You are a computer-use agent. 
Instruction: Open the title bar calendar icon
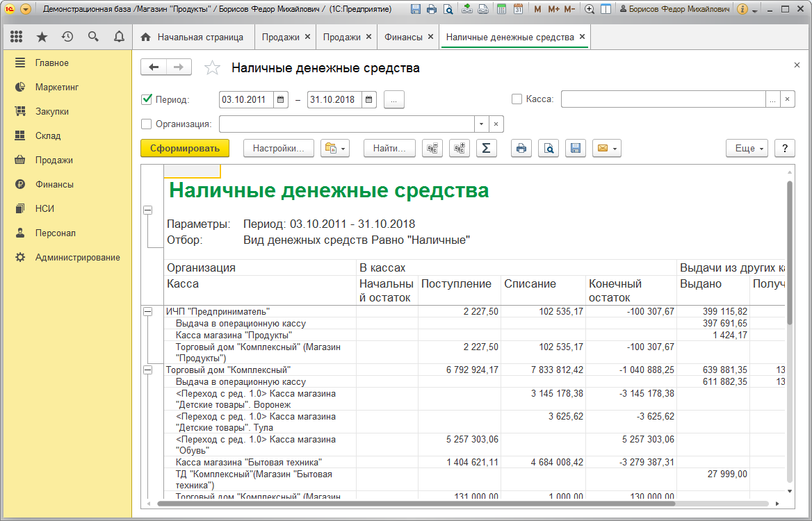[x=518, y=9]
